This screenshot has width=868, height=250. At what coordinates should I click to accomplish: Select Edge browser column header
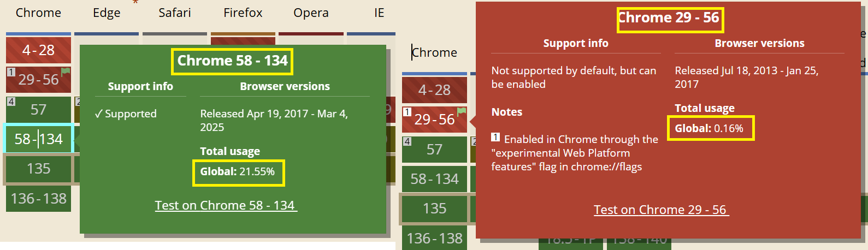[x=107, y=13]
